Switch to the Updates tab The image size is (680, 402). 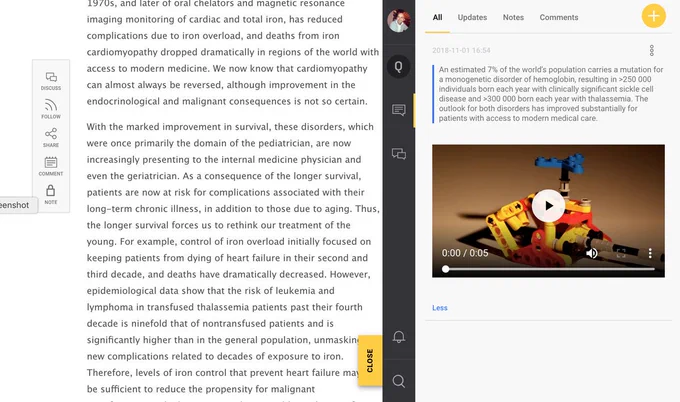[x=472, y=17]
